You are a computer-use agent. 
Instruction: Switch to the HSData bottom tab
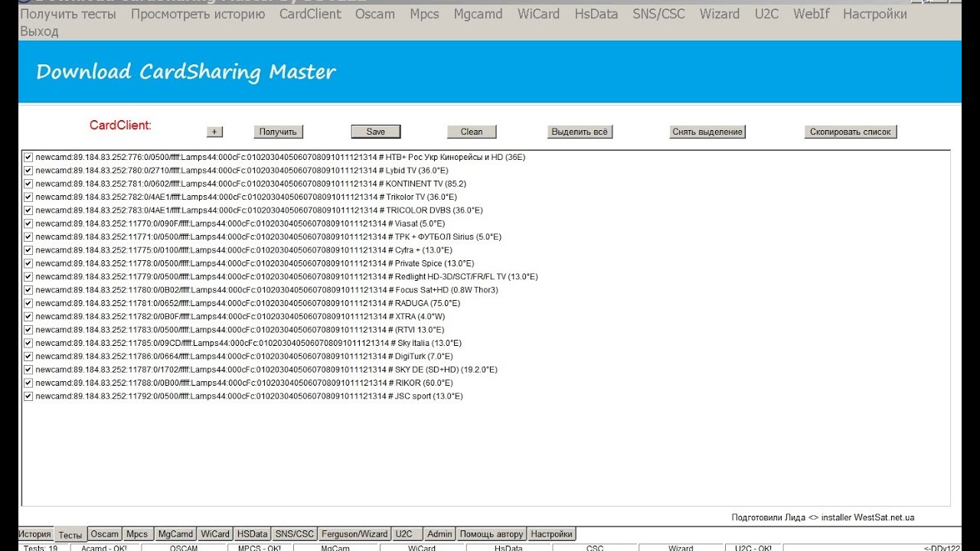tap(253, 534)
